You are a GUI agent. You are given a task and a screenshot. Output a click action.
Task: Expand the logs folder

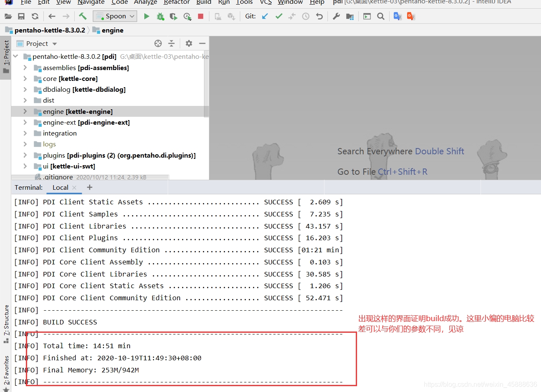click(25, 144)
